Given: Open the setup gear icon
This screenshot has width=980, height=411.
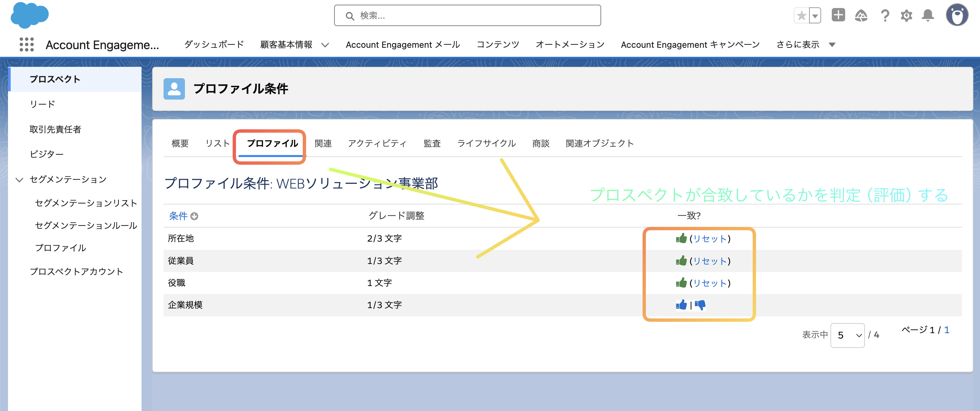Looking at the screenshot, I should tap(906, 16).
